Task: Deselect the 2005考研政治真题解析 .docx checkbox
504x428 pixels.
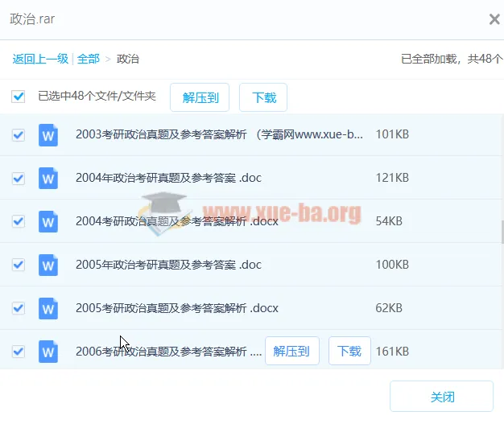Action: [18, 308]
